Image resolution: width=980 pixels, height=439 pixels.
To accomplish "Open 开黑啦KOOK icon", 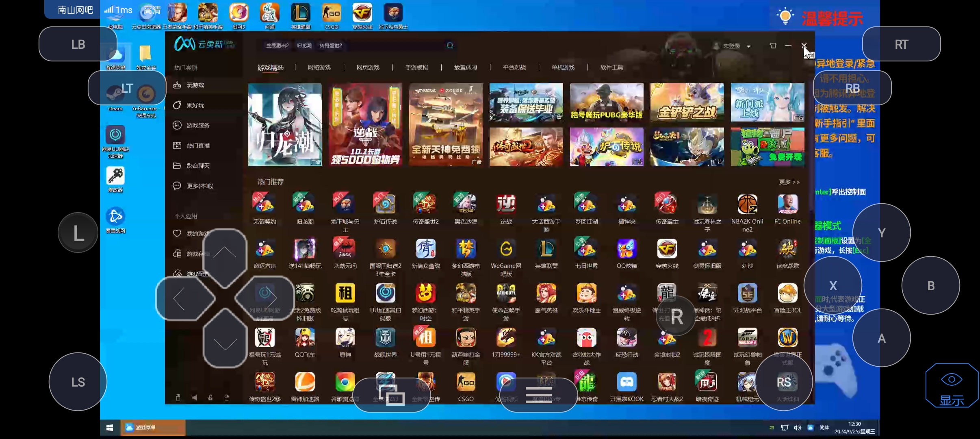I will pyautogui.click(x=627, y=387).
